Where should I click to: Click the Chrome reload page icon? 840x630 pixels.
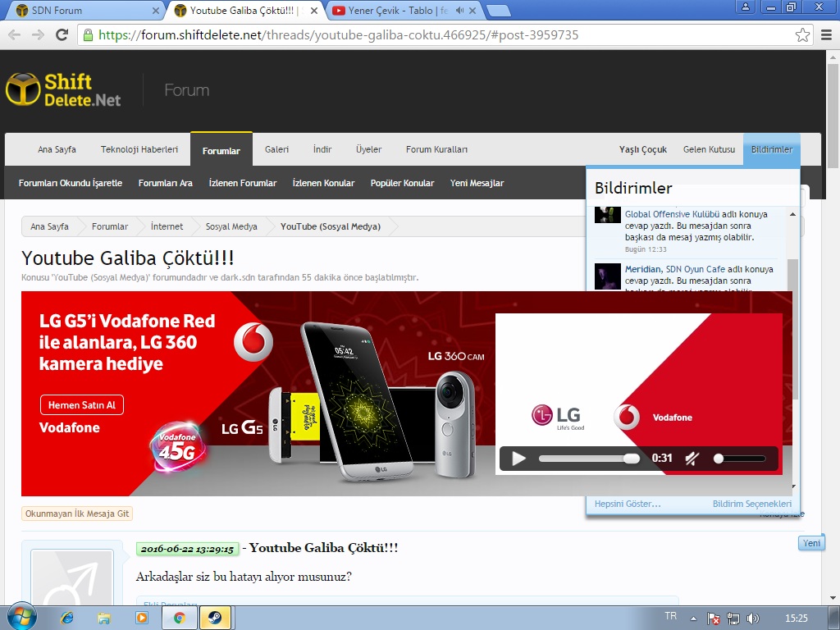62,35
